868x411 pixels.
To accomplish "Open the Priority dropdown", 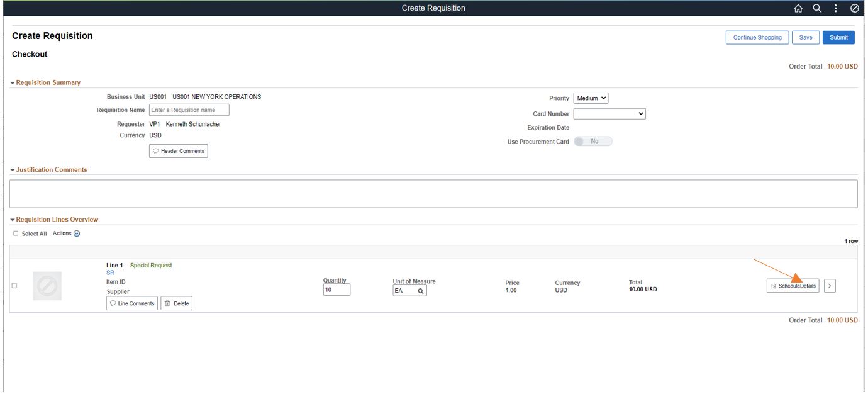I will click(591, 98).
